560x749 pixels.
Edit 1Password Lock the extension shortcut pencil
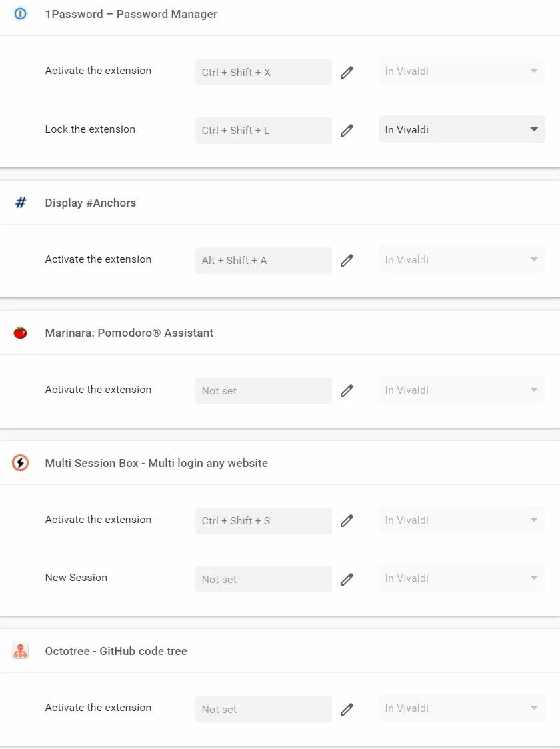point(347,131)
